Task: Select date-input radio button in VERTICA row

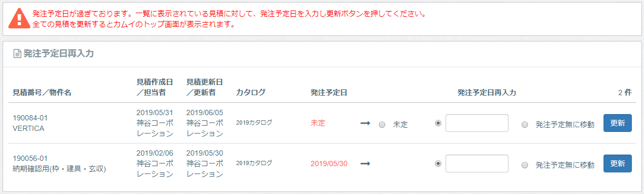Action: point(438,123)
